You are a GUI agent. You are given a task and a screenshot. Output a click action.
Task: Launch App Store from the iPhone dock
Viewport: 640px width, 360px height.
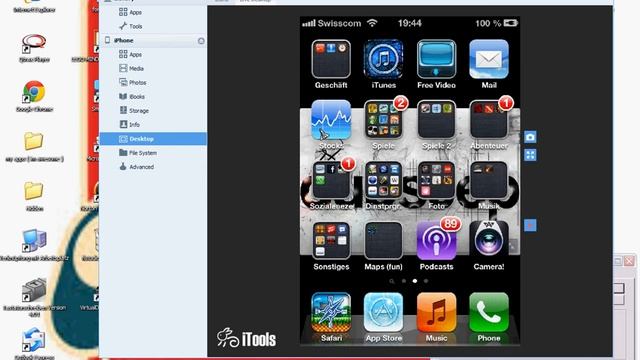click(x=383, y=312)
